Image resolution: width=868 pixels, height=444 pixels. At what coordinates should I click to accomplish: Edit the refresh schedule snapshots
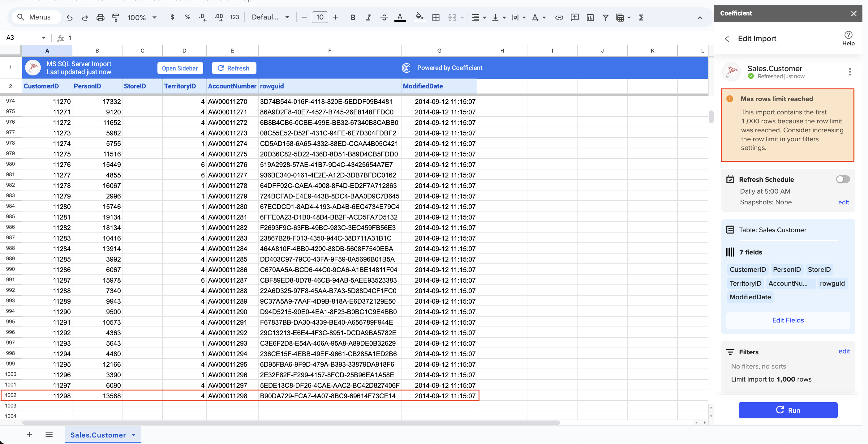click(x=844, y=202)
